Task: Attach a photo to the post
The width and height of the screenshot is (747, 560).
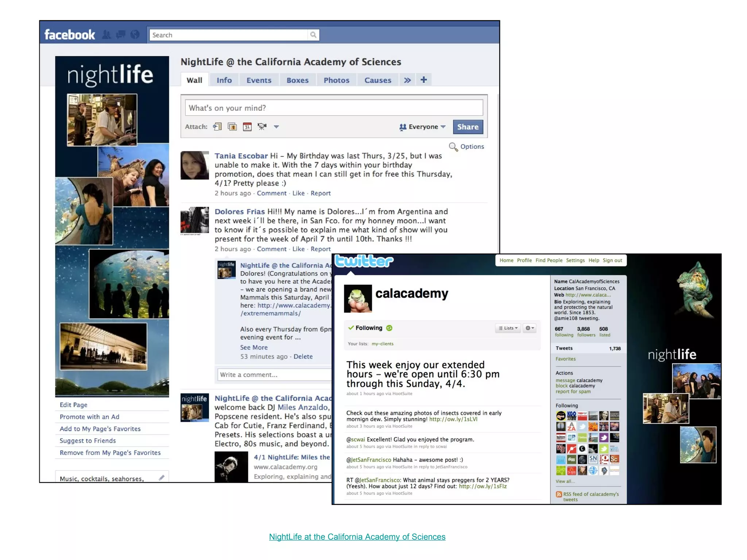Action: (x=232, y=127)
